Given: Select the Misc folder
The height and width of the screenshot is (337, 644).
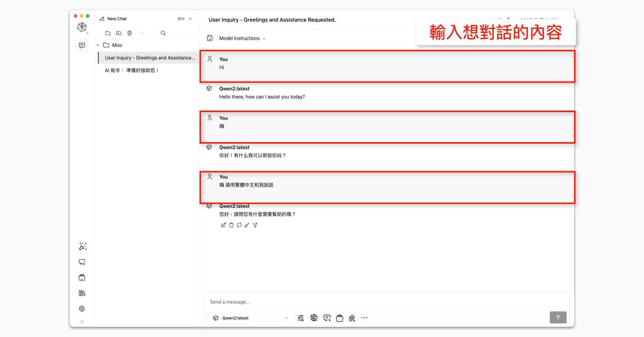Looking at the screenshot, I should (113, 46).
